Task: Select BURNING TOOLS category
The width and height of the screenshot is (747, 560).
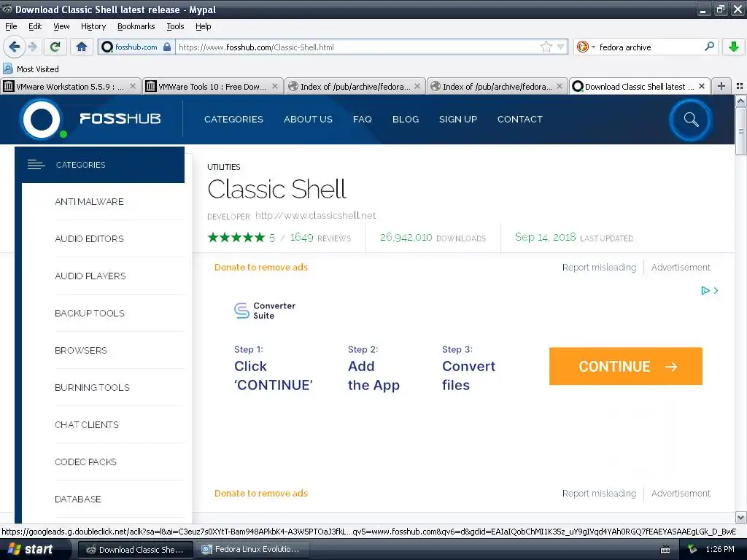Action: point(92,387)
